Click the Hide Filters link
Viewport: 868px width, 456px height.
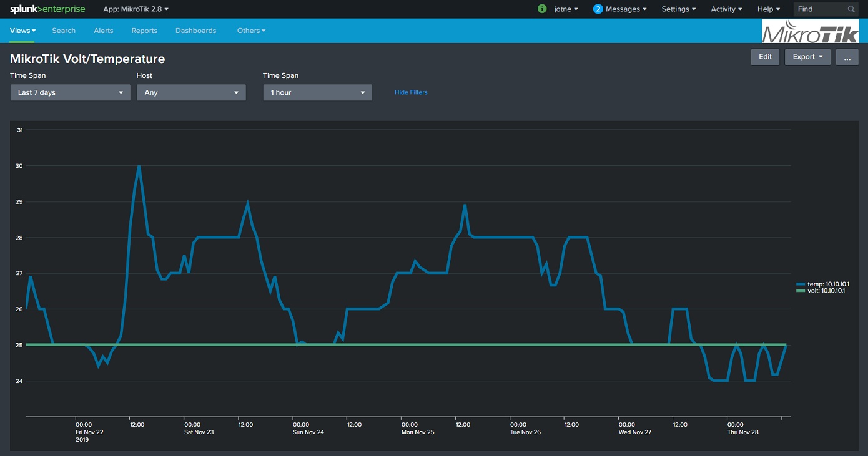411,92
